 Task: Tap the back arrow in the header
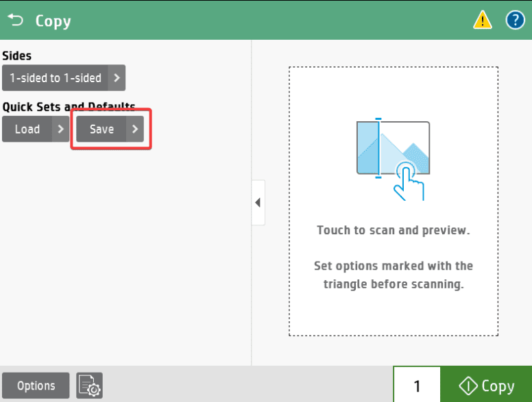coord(15,21)
